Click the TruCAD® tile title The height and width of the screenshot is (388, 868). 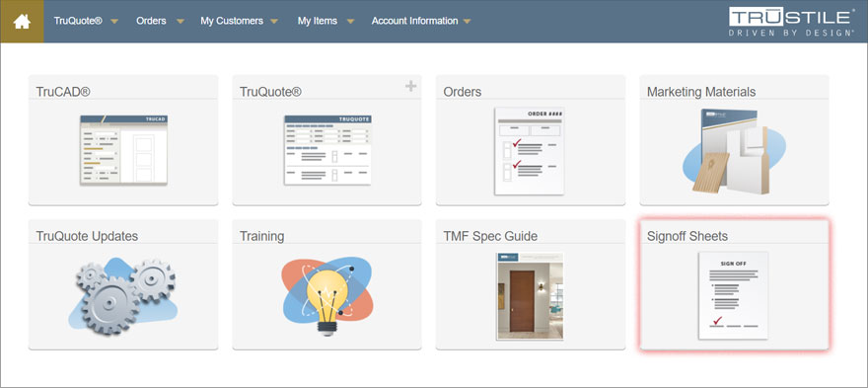[63, 92]
